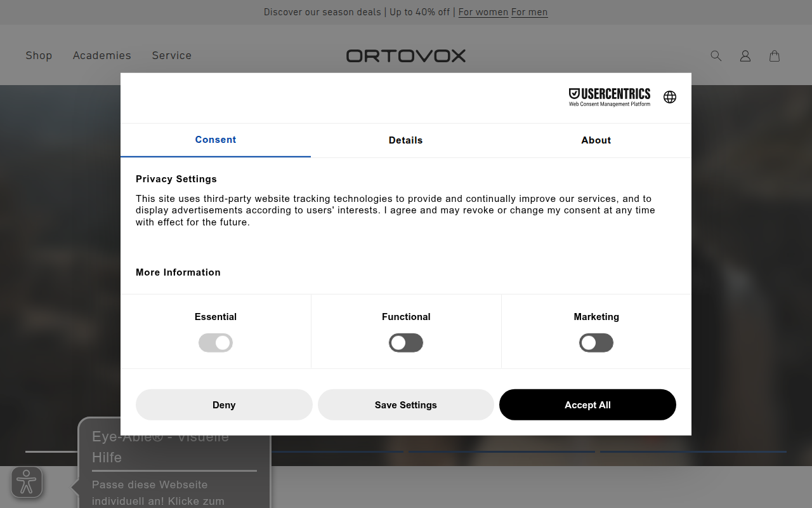Enable the Functional consent switch

[x=406, y=343]
